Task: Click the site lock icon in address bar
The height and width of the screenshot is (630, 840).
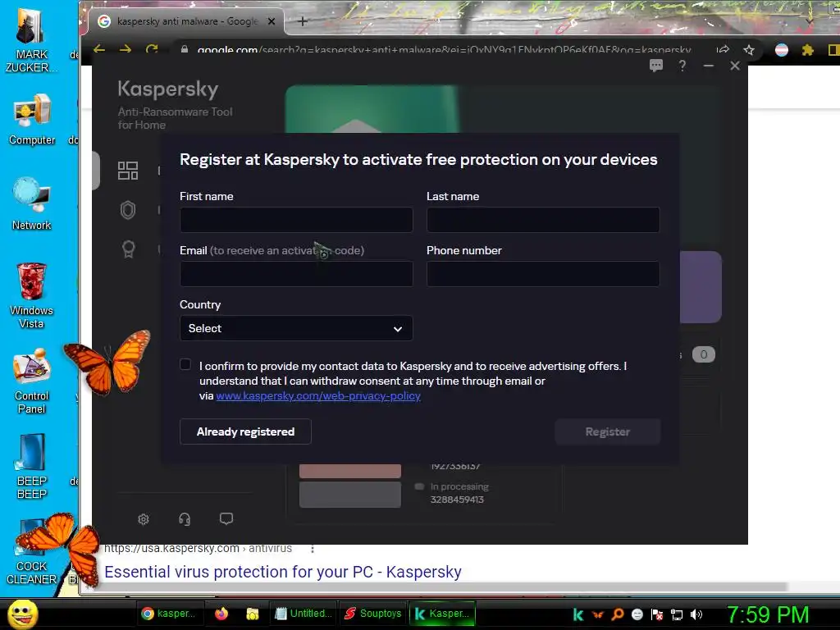Action: tap(185, 49)
